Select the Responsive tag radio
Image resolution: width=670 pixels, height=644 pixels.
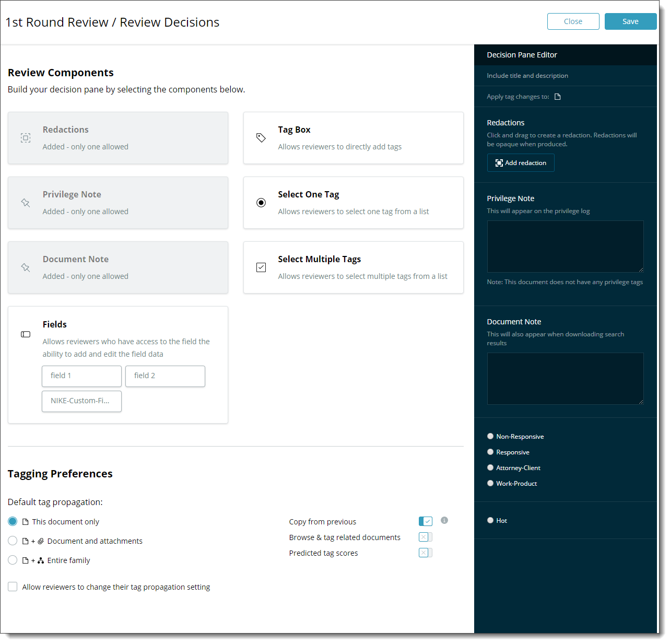[490, 452]
